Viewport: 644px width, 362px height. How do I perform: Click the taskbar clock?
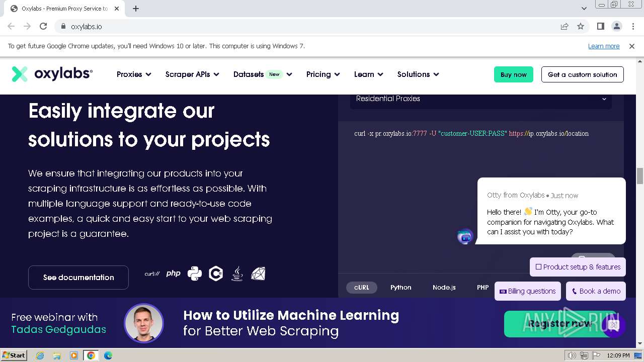(x=618, y=355)
